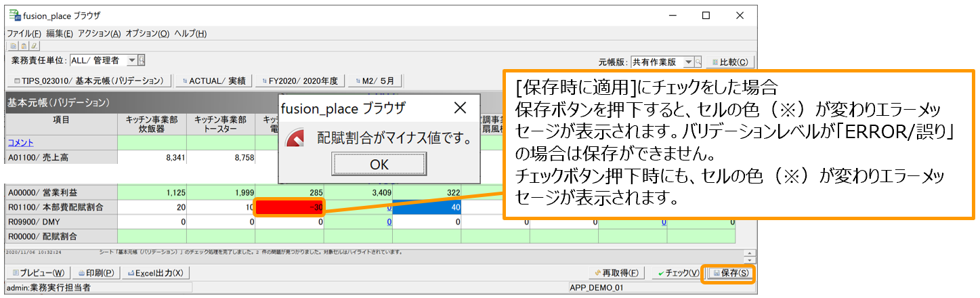Click the fusion_place app icon in title bar
Image resolution: width=980 pixels, height=298 pixels.
coord(14,15)
